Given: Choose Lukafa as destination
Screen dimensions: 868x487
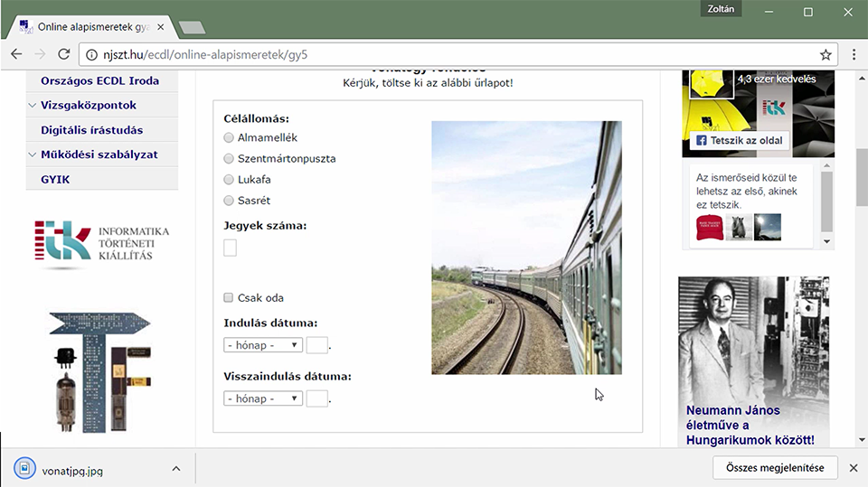Looking at the screenshot, I should pyautogui.click(x=229, y=179).
